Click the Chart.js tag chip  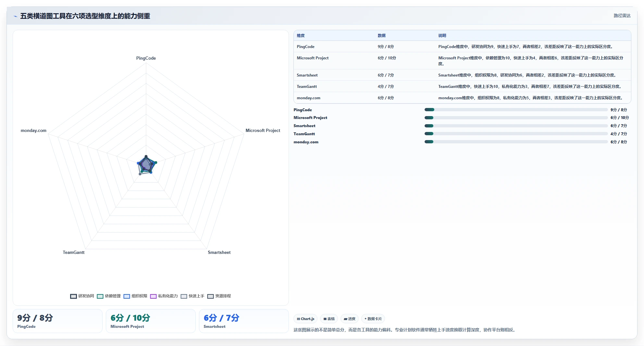(305, 319)
